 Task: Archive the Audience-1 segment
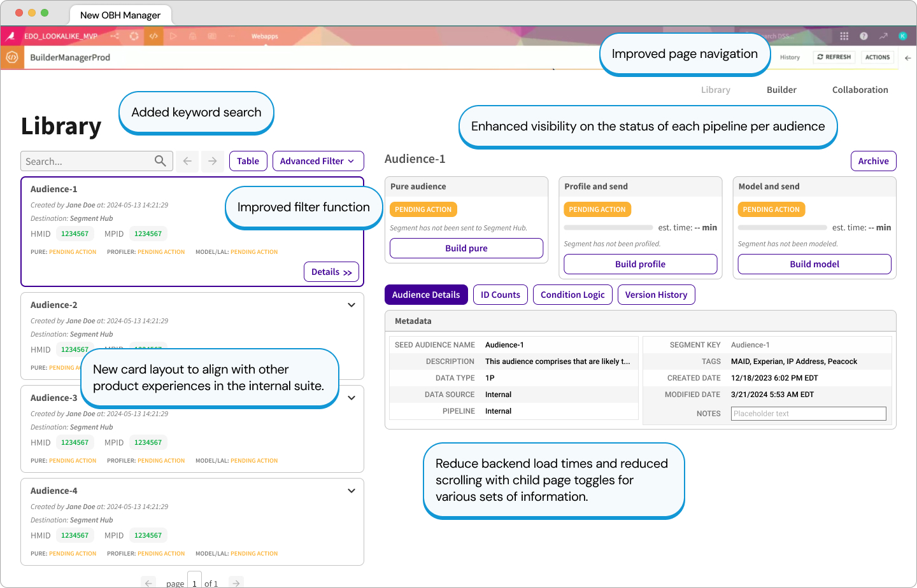[x=873, y=161]
